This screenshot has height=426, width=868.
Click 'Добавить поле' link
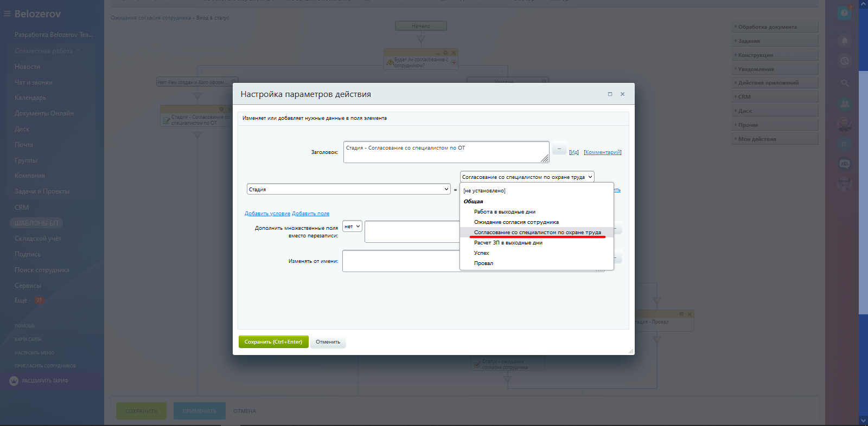pyautogui.click(x=310, y=214)
